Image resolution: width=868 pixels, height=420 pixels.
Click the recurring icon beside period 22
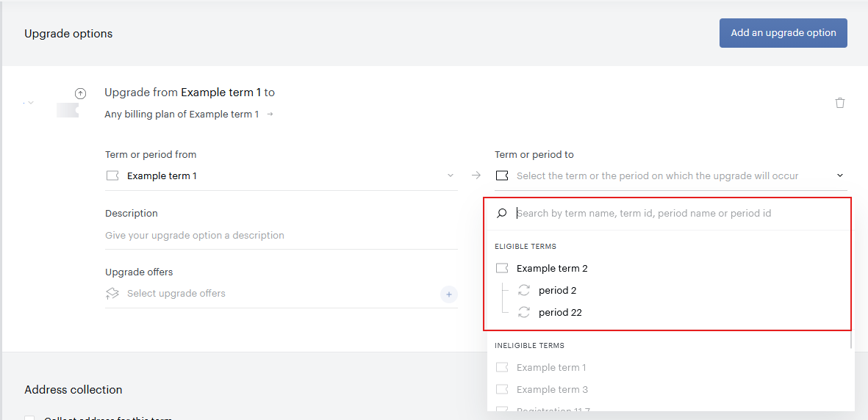click(524, 312)
